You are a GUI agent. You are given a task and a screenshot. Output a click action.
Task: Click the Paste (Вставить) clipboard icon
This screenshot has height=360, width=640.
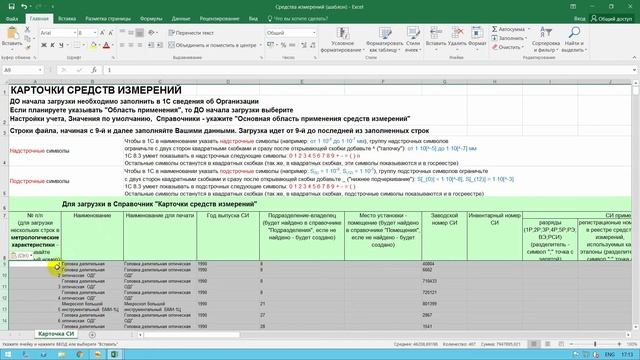click(x=12, y=33)
